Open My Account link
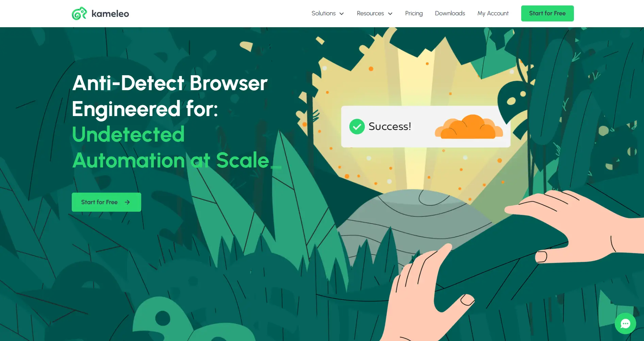The width and height of the screenshot is (644, 341). point(493,13)
